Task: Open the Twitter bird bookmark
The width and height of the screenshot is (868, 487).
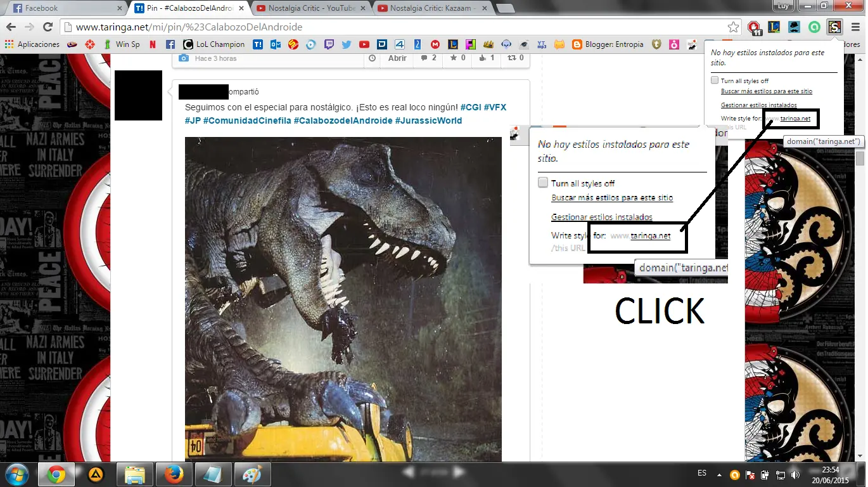Action: [347, 44]
